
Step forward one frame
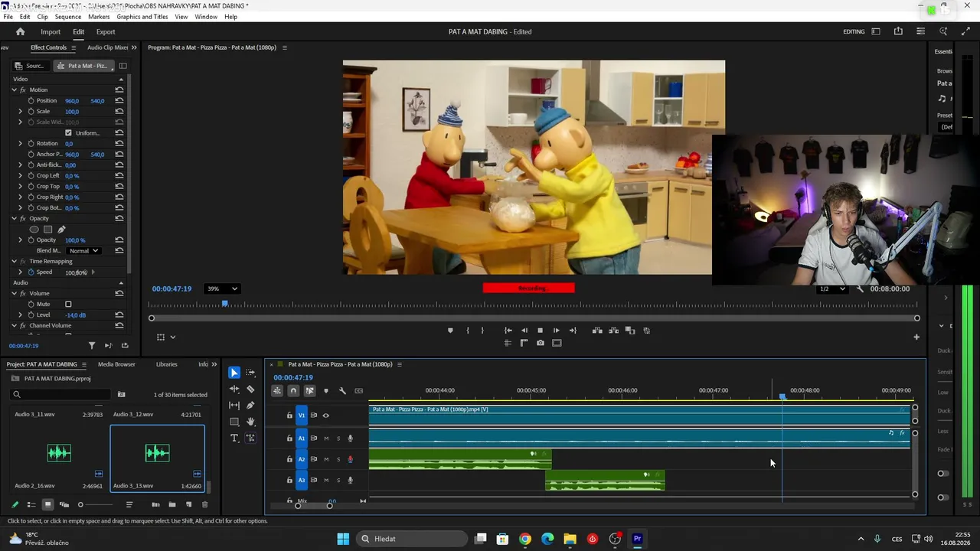[x=557, y=331]
